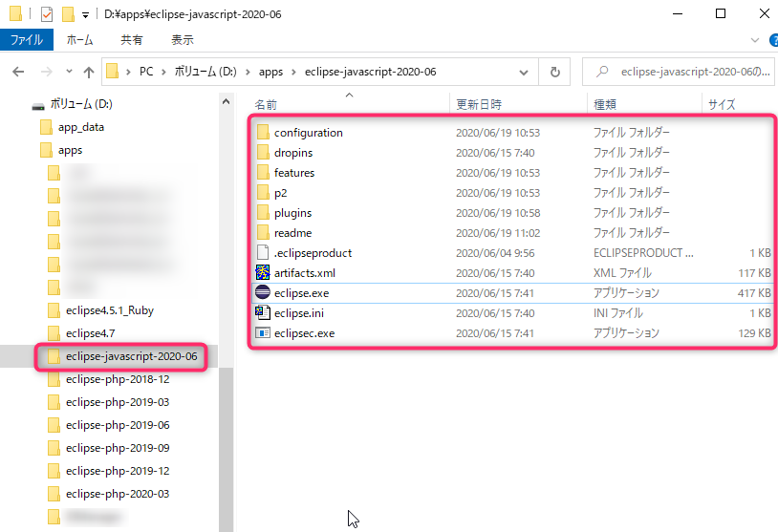This screenshot has width=778, height=532.
Task: Select eclipse-javascript-2020-06 in the navigation tree
Action: (x=132, y=356)
